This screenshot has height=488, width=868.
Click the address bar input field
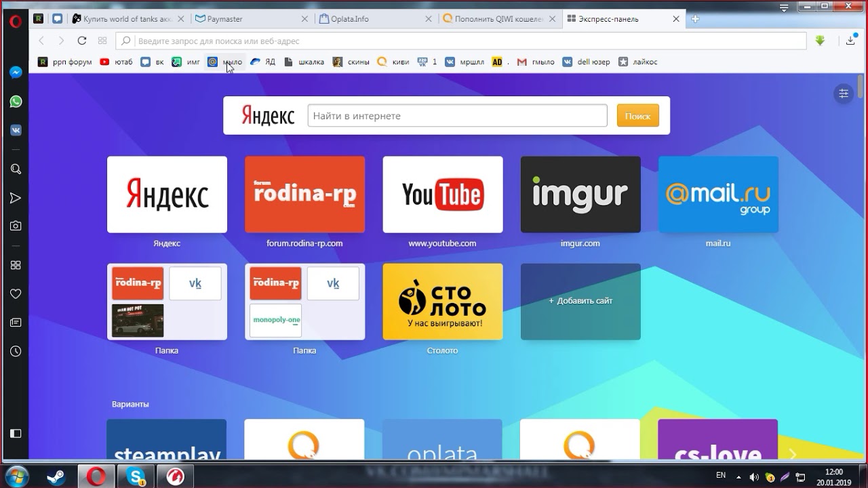point(461,41)
